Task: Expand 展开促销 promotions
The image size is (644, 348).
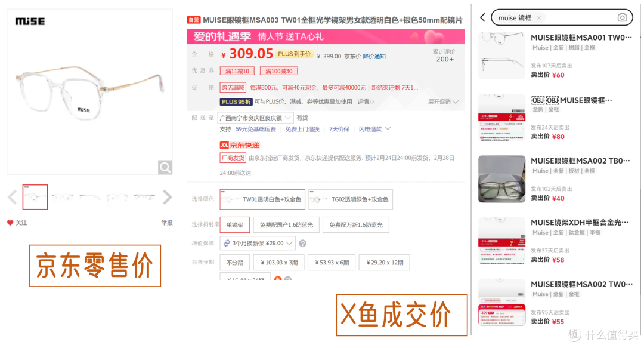Action: [x=443, y=101]
